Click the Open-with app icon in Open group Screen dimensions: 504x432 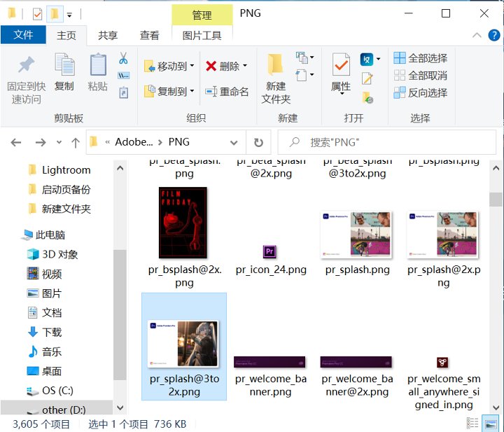point(366,59)
